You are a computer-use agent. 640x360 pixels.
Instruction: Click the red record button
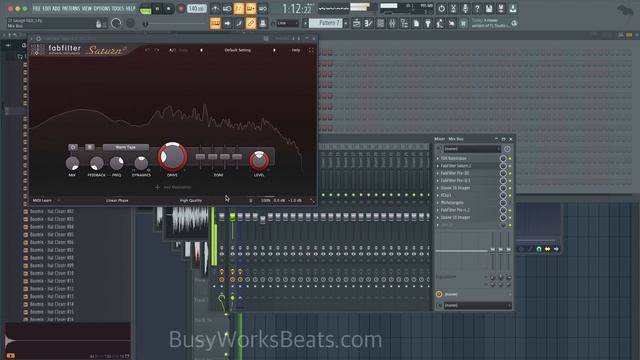[x=181, y=9]
